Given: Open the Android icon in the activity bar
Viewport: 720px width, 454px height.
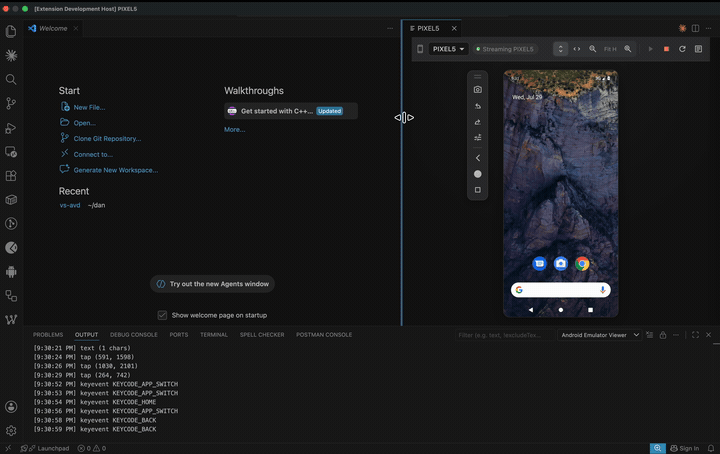Looking at the screenshot, I should point(11,272).
